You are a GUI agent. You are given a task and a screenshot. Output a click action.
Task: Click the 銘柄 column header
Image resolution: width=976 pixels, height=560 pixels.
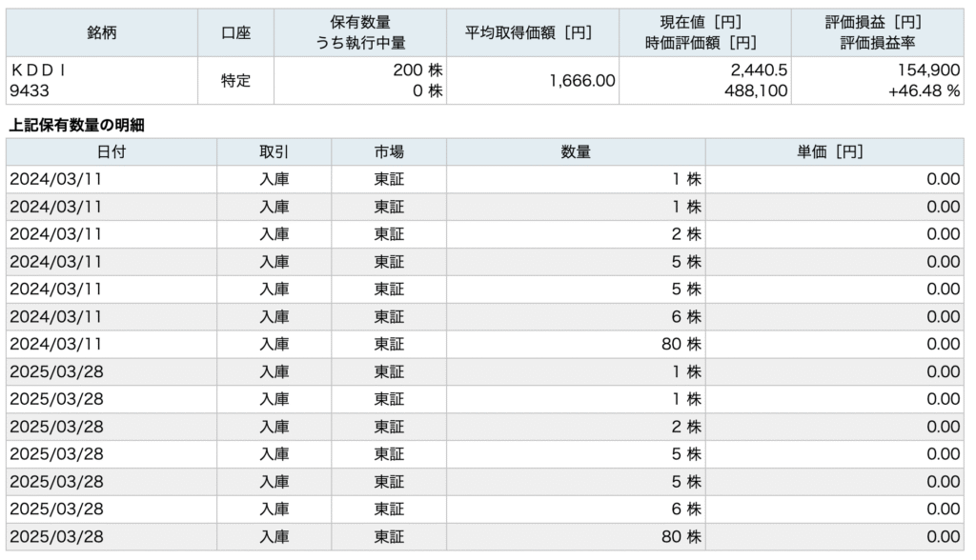click(x=102, y=32)
